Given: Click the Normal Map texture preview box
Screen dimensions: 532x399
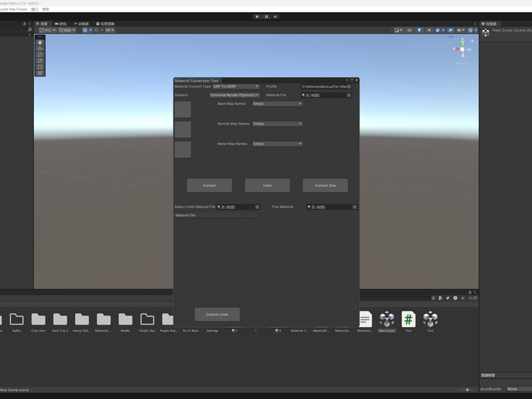Looking at the screenshot, I should (x=182, y=130).
